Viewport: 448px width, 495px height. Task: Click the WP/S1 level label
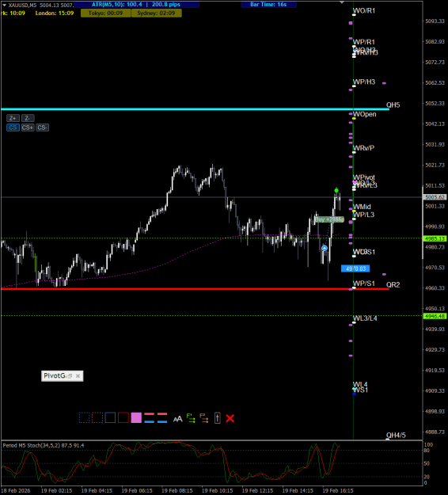364,284
